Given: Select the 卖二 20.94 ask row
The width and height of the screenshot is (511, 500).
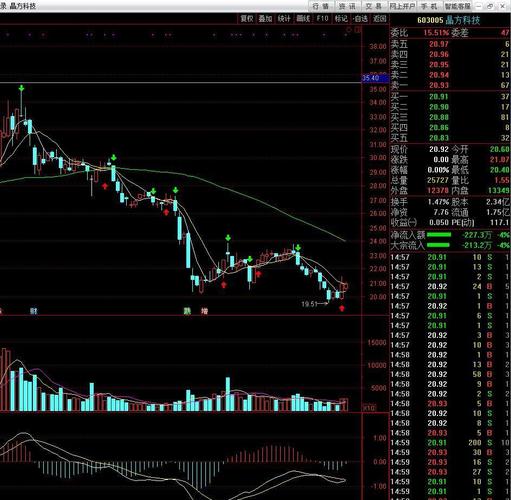Looking at the screenshot, I should pos(450,75).
